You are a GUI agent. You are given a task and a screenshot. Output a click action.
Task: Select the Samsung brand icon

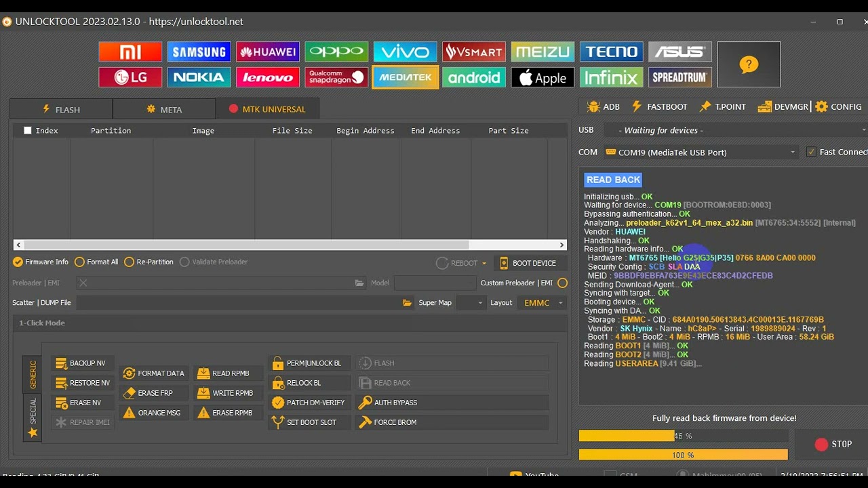click(x=199, y=52)
